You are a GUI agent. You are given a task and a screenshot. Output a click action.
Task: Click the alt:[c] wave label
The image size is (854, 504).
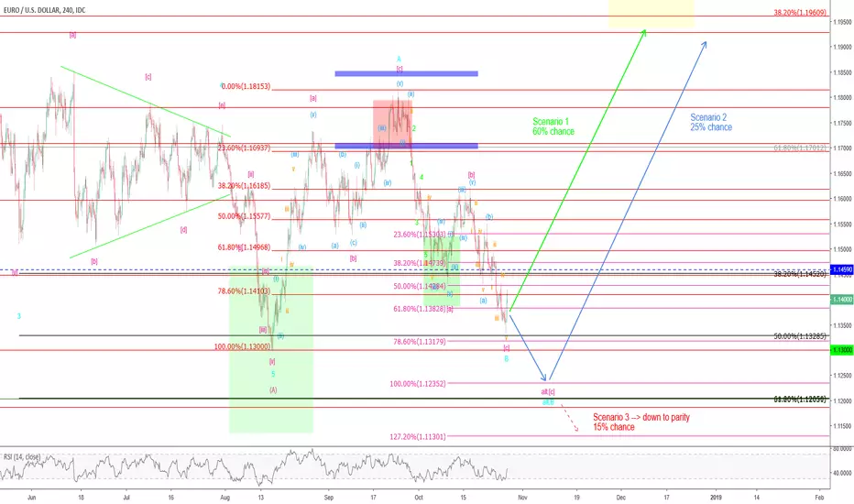(547, 392)
